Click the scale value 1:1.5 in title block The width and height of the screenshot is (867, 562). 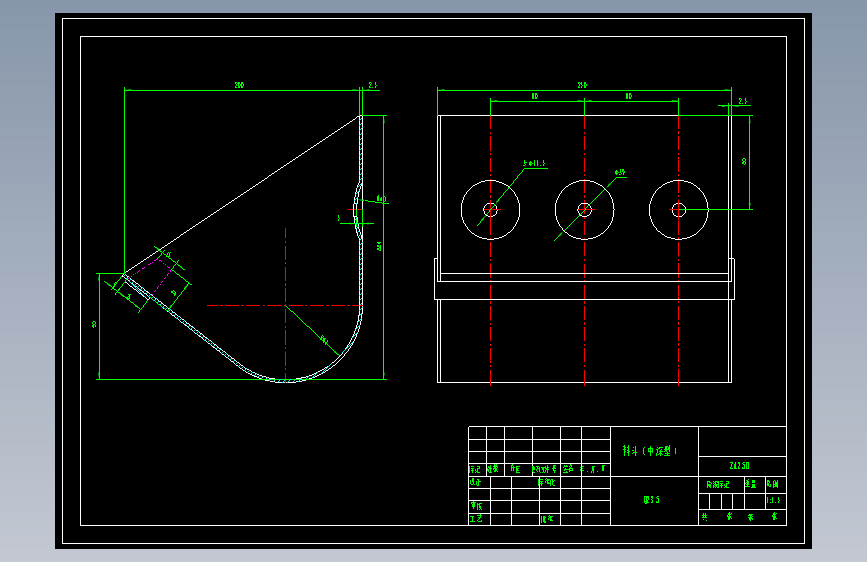(x=773, y=500)
